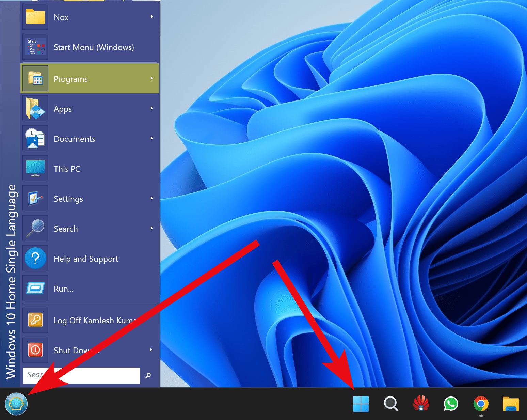The image size is (527, 420).
Task: Open the Nox folder entry
Action: pos(61,17)
